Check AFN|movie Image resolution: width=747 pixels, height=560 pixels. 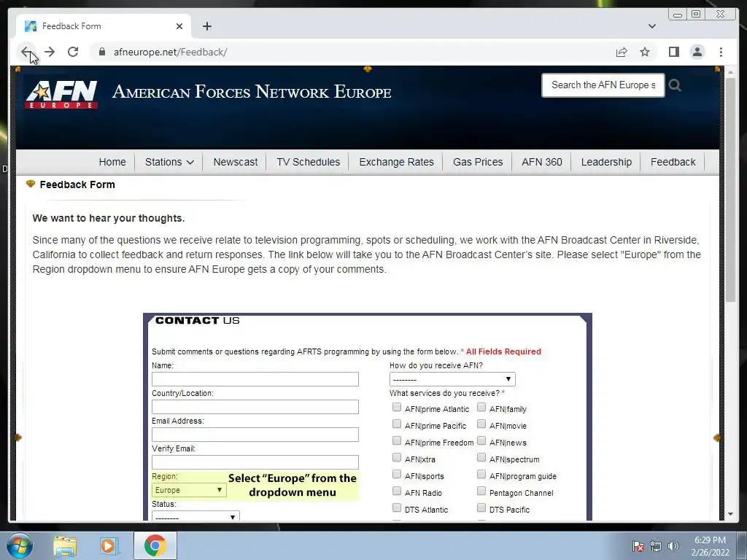[481, 424]
